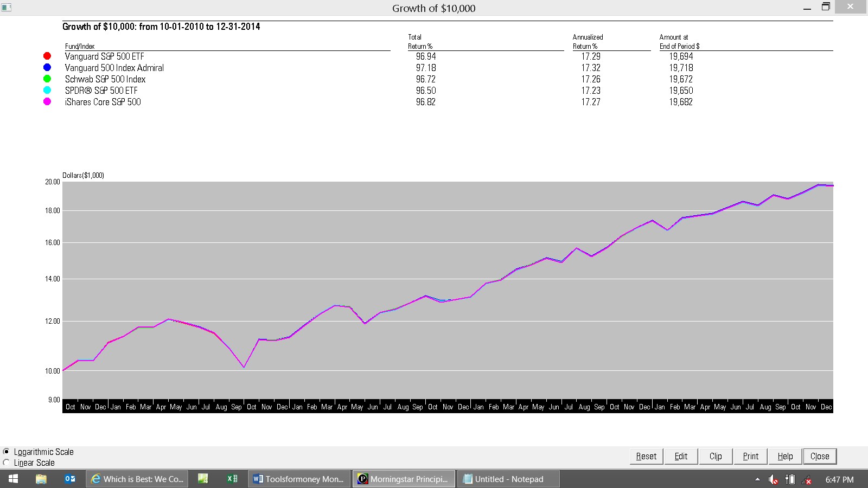Viewport: 868px width, 488px height.
Task: Click the Amount at End of Period $ header
Action: 679,42
